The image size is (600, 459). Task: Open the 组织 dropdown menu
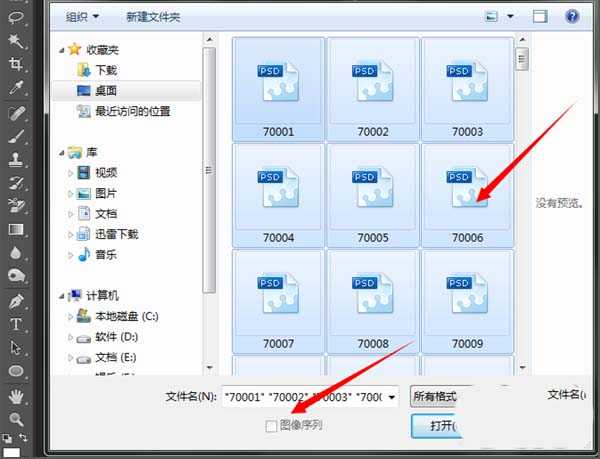tap(82, 17)
